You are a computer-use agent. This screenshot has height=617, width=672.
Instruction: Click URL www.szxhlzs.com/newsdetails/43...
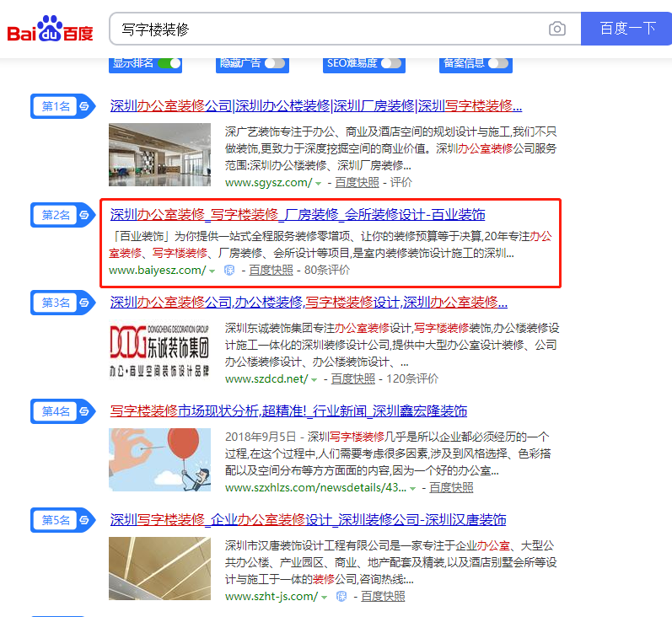pyautogui.click(x=315, y=487)
